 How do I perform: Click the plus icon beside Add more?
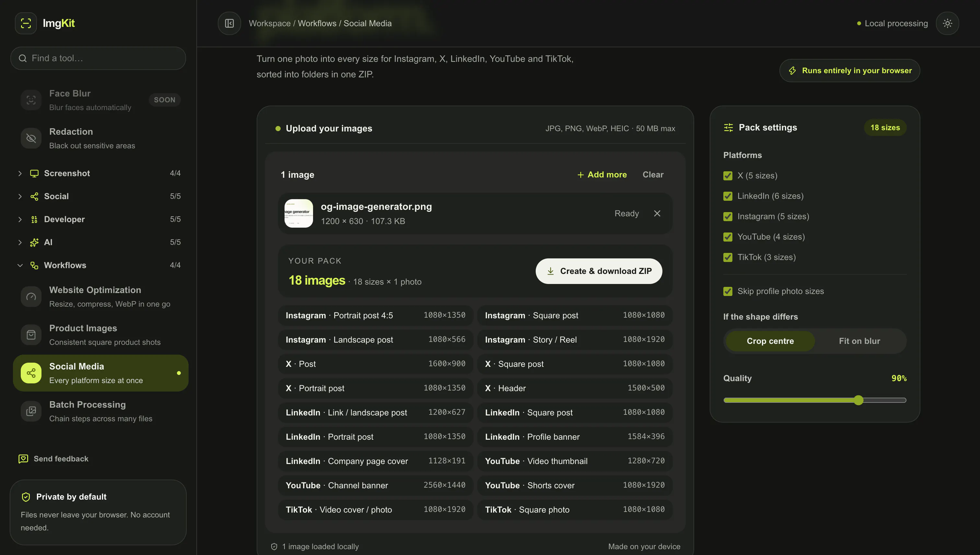tap(580, 175)
